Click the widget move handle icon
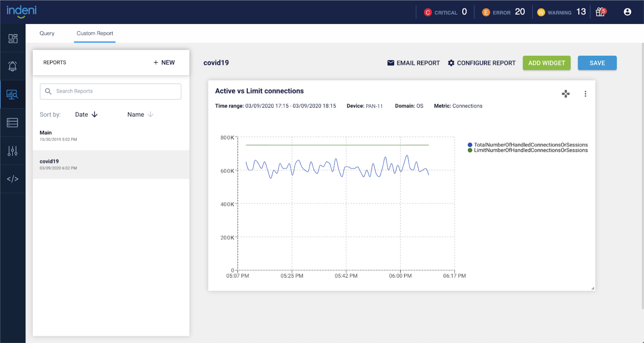This screenshot has height=343, width=644. tap(566, 94)
